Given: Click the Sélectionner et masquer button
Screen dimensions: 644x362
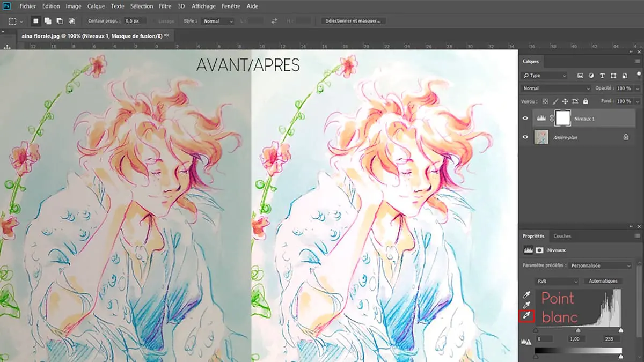Looking at the screenshot, I should coord(353,21).
